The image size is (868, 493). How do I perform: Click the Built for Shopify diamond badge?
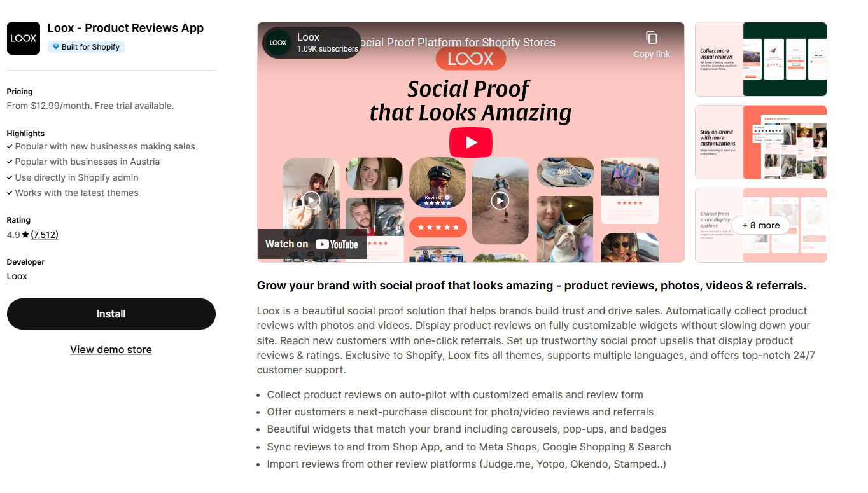coord(86,46)
